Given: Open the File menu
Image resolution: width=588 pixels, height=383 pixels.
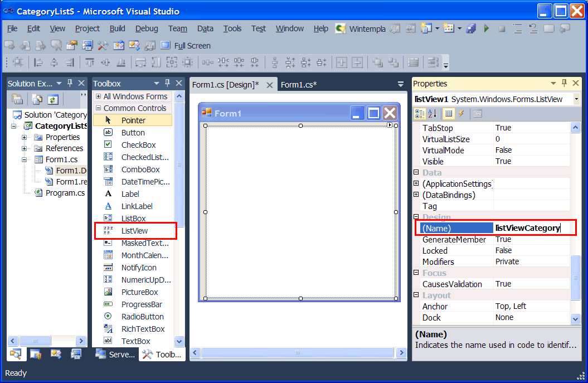Looking at the screenshot, I should 12,28.
